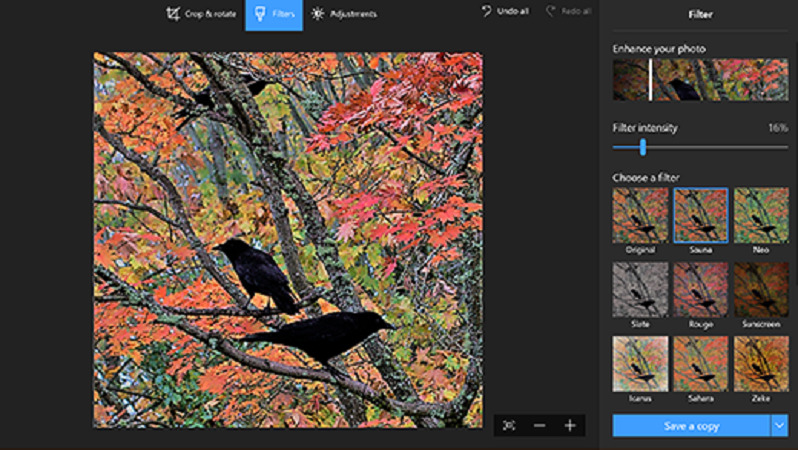
Task: Apply the Rouge filter
Action: [700, 289]
